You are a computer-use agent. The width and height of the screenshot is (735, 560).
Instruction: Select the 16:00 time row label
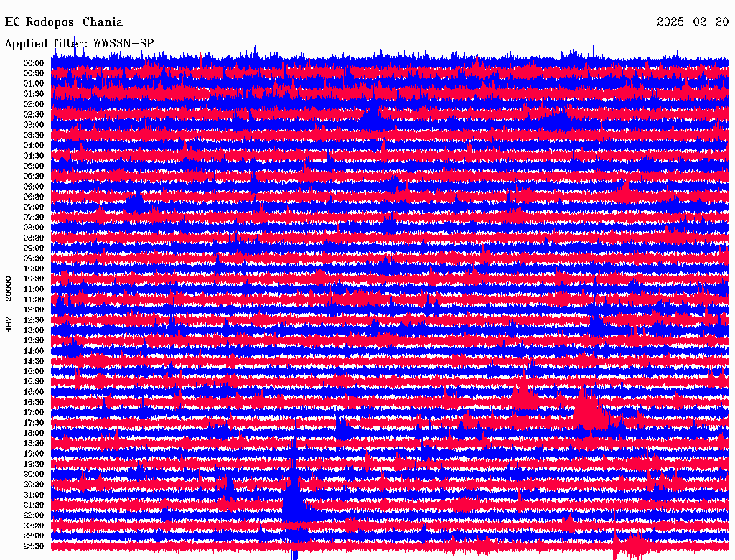point(34,392)
